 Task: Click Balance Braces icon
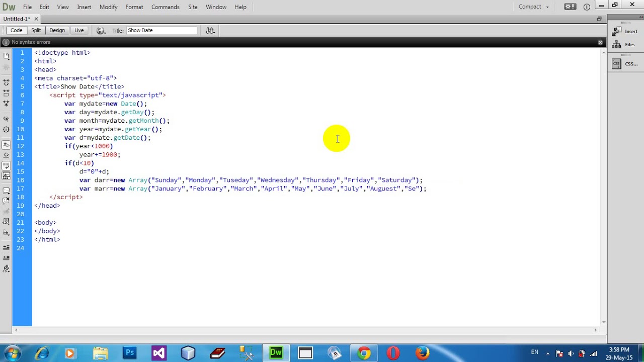coord(6,129)
